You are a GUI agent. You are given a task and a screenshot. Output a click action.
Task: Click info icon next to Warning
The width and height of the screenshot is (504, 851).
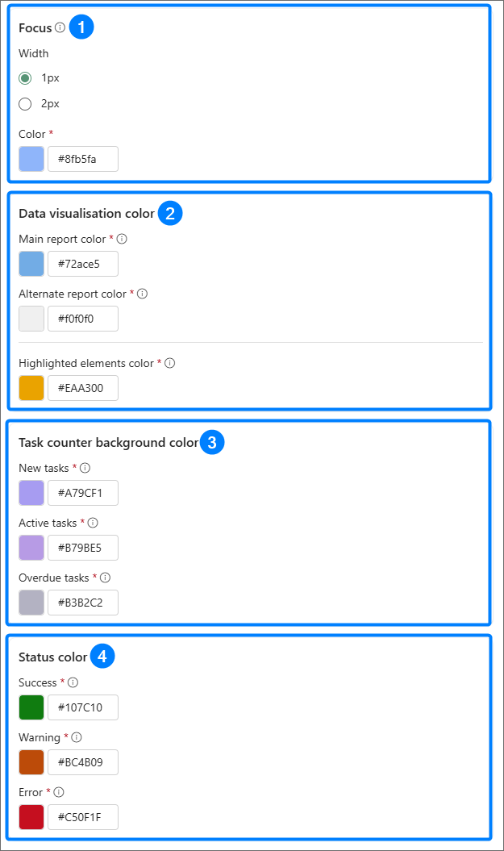[77, 737]
